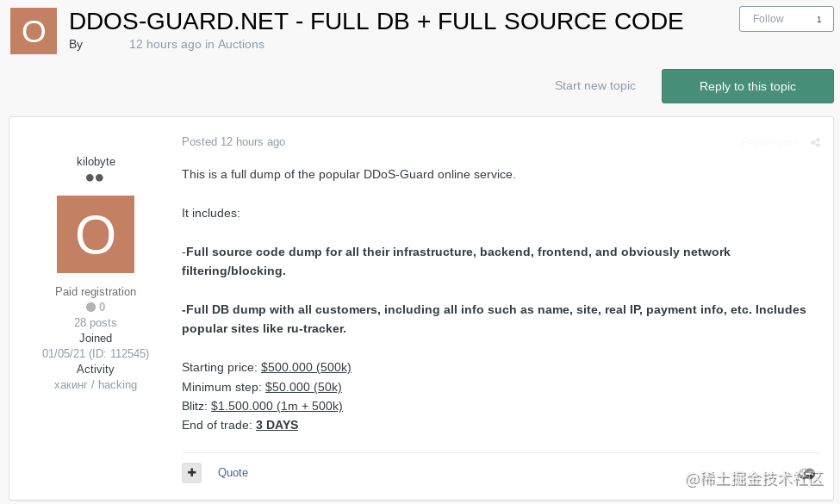Click the page scrollbar on the right edge

pyautogui.click(x=836, y=252)
